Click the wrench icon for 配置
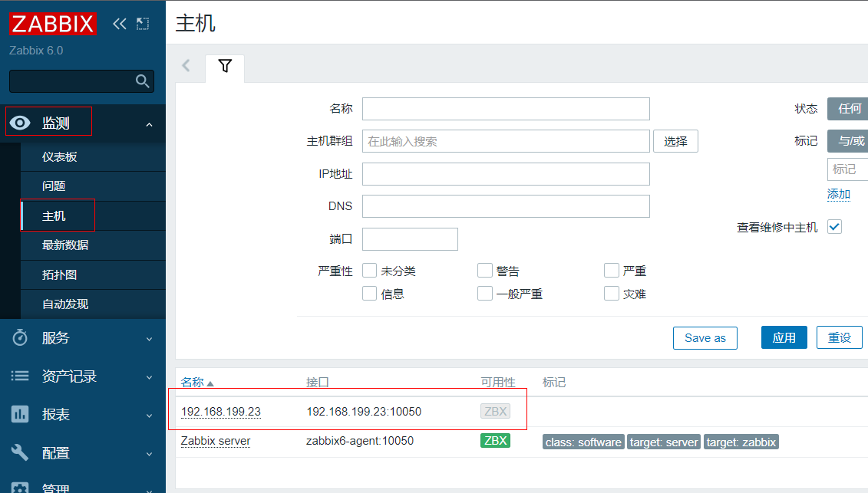The image size is (868, 493). [x=20, y=452]
